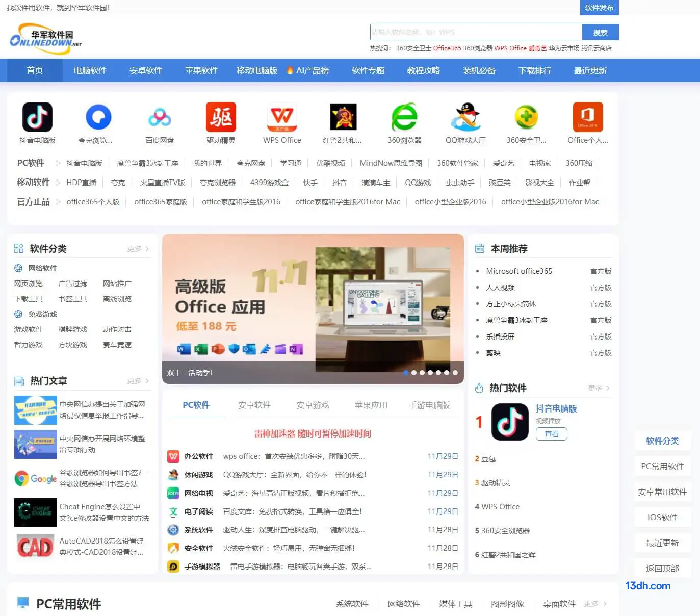Click the 软件发布 button
700x616 pixels.
coord(599,8)
